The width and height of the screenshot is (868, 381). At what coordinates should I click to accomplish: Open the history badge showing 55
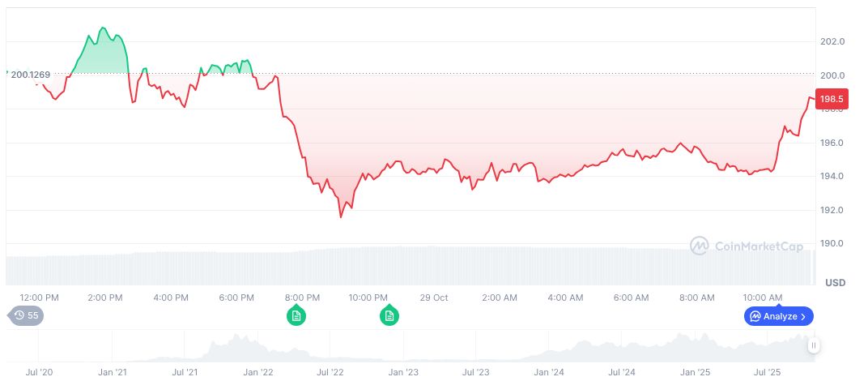26,315
